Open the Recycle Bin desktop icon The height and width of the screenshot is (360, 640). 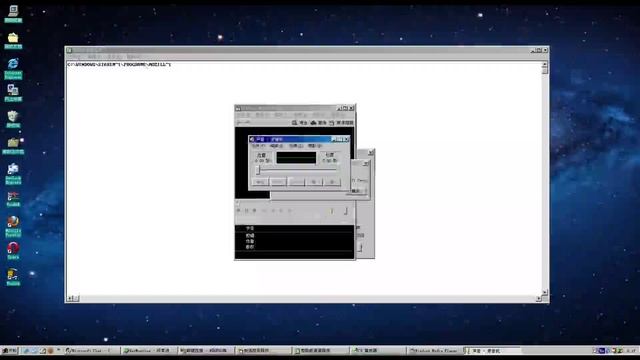tap(13, 119)
